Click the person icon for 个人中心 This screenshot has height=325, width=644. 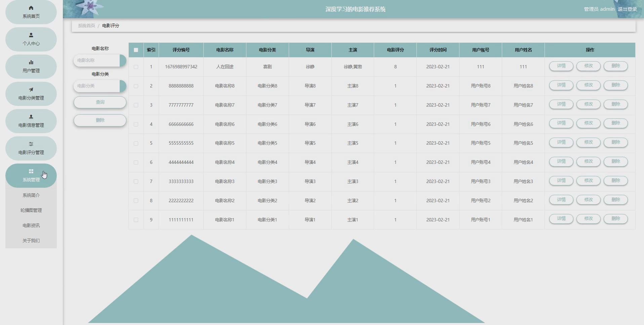[31, 35]
